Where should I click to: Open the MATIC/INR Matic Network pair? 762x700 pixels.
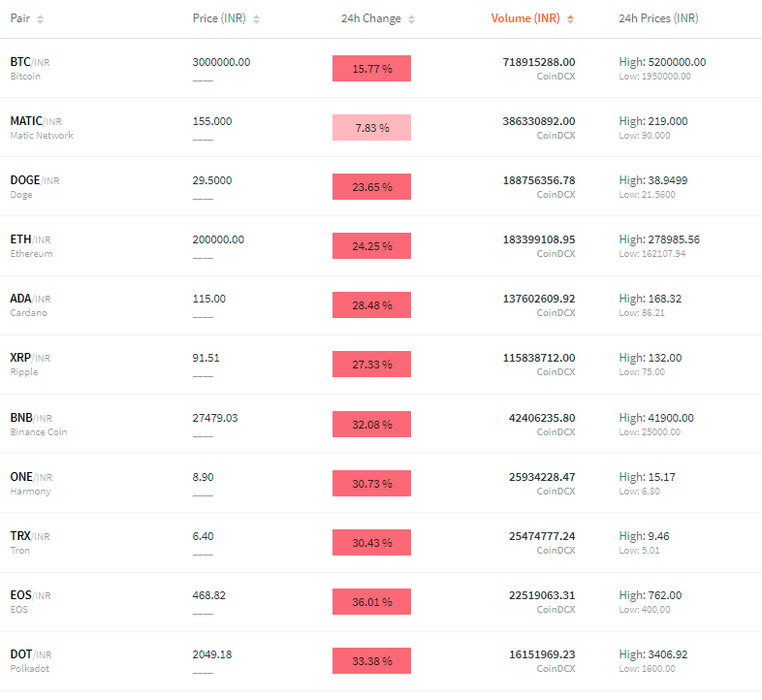point(42,128)
